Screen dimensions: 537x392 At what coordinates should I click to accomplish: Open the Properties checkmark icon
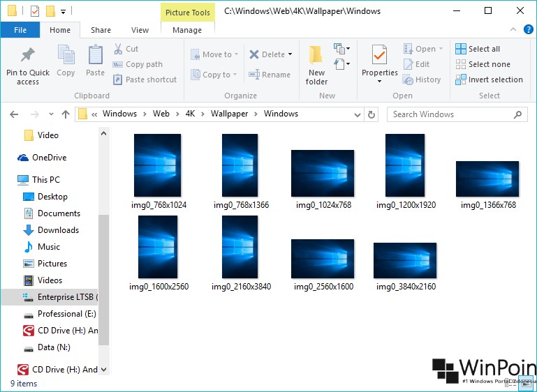(379, 54)
